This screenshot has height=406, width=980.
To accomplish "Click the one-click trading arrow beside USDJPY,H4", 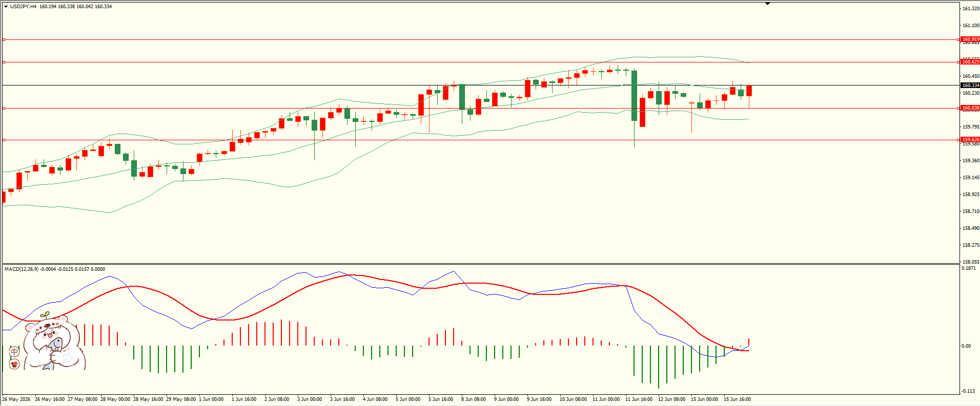I will pyautogui.click(x=6, y=7).
